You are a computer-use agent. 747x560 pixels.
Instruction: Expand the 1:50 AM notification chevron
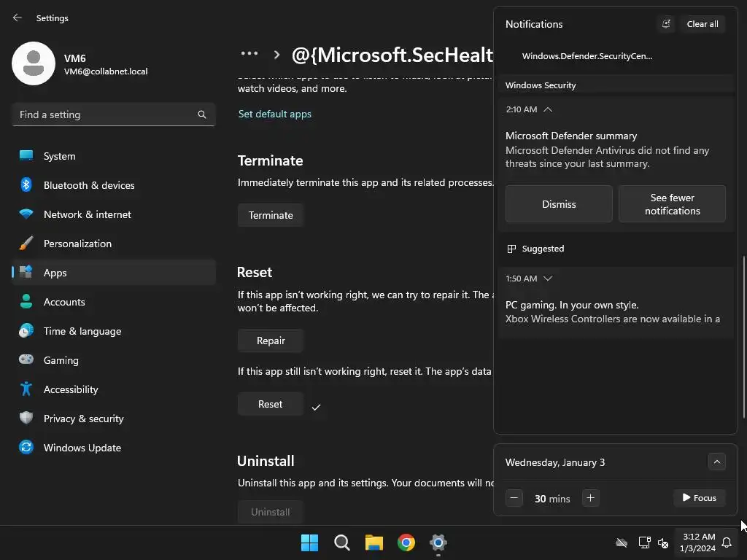[x=548, y=278]
